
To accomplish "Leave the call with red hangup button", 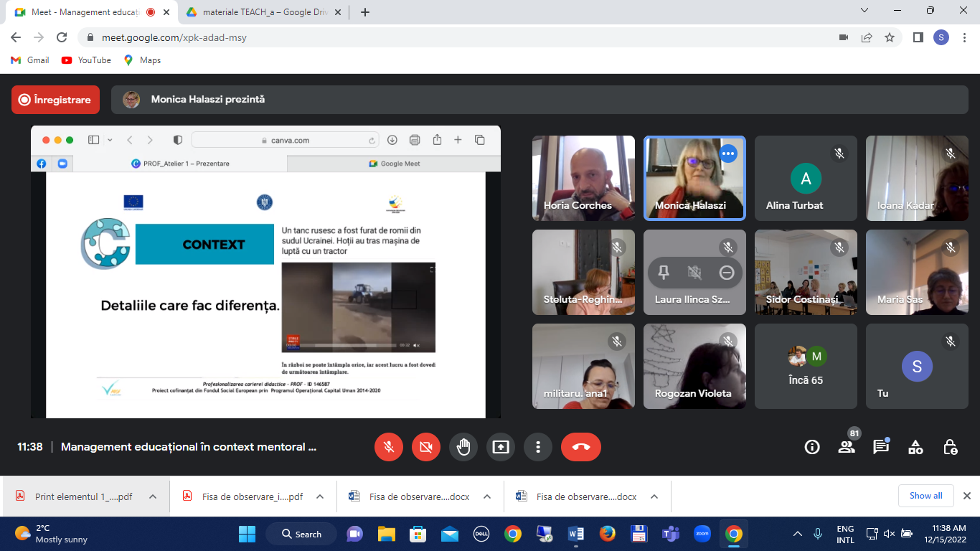I will [581, 447].
